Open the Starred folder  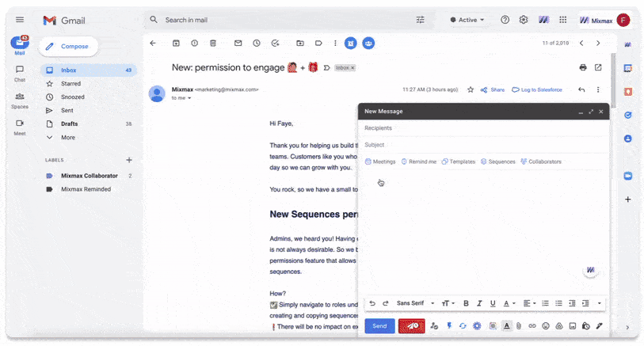pos(88,84)
